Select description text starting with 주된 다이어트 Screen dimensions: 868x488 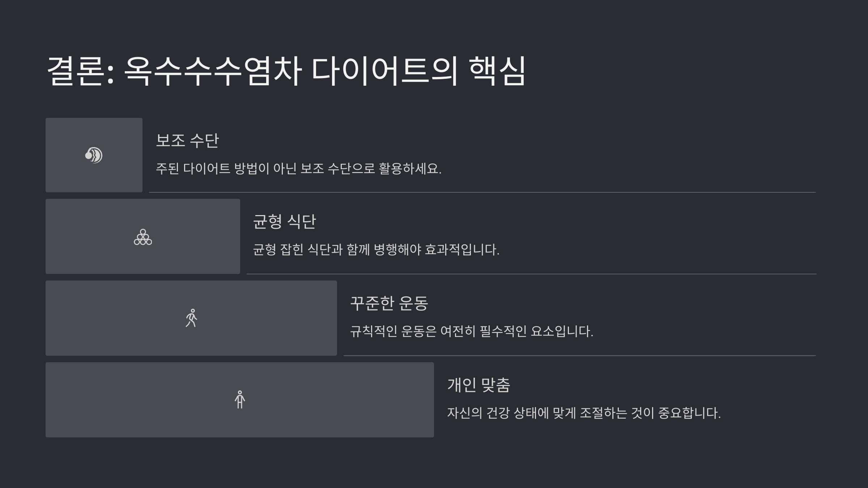point(299,168)
